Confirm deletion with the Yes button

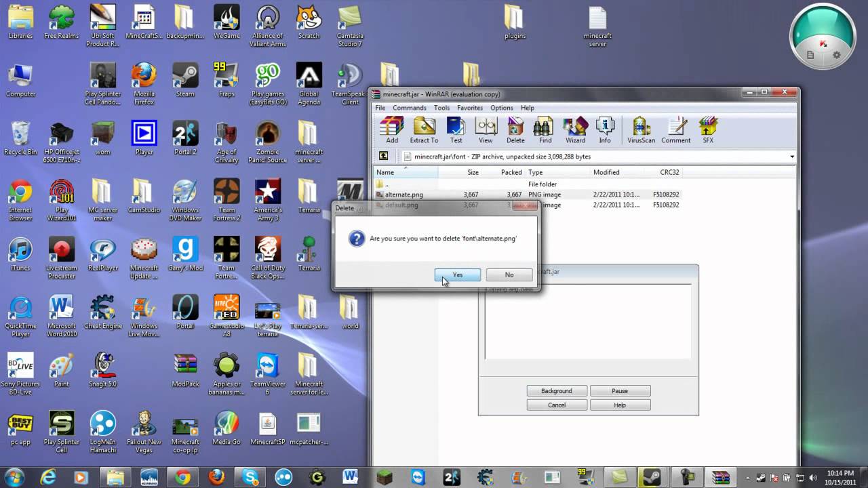458,274
